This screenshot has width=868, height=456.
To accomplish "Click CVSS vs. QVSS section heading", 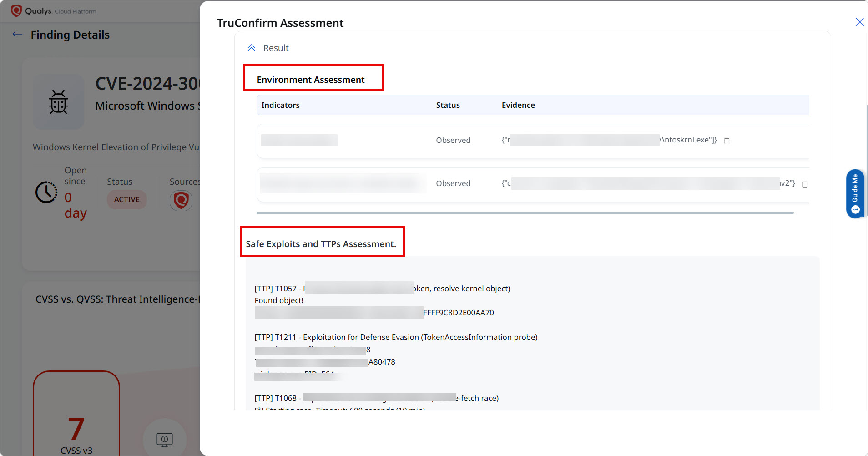I will pyautogui.click(x=117, y=299).
